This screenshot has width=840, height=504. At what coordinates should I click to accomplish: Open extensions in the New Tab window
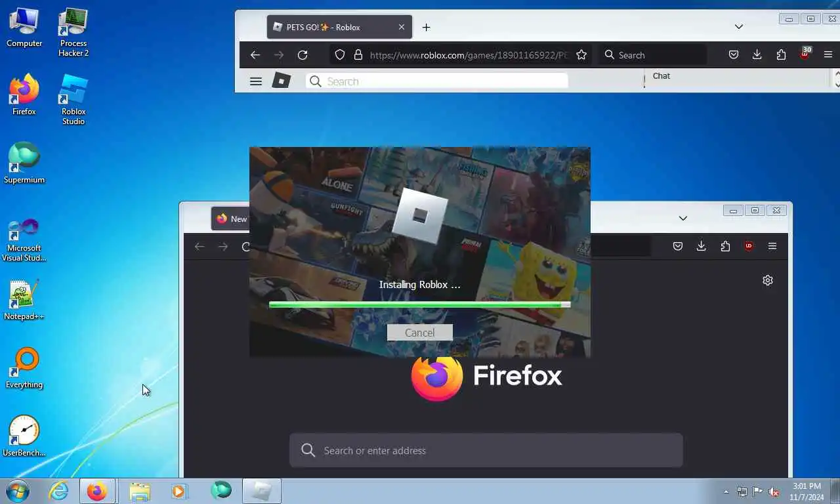[x=725, y=246]
